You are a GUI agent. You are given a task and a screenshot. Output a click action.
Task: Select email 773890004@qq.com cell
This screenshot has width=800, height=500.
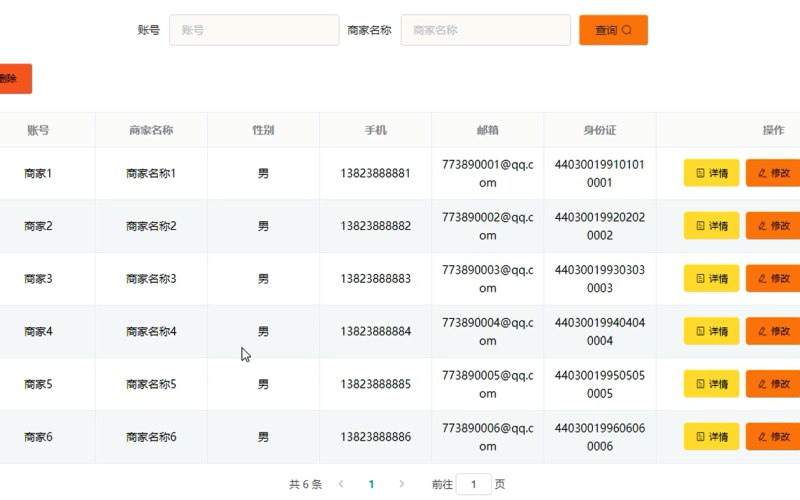pyautogui.click(x=488, y=332)
